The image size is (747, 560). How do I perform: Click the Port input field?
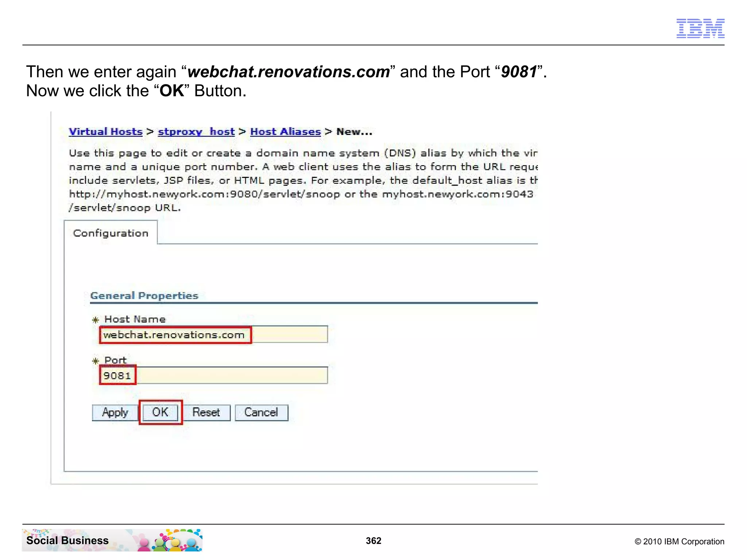pyautogui.click(x=214, y=375)
